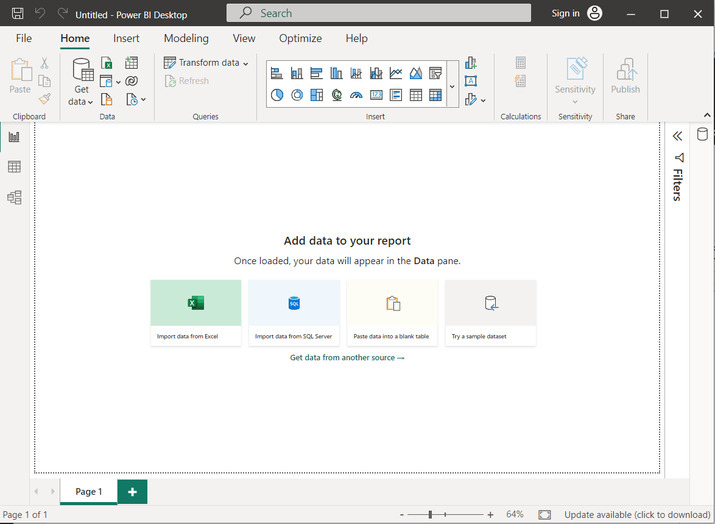Open the Get data dropdown
Screen dimensions: 715x524
(x=81, y=82)
